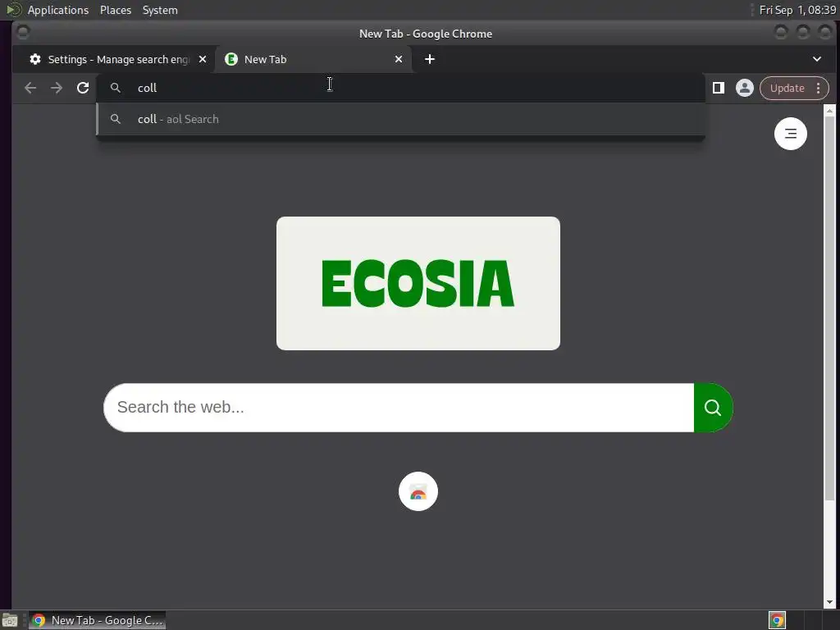Open the Applications menu
Screen dimensions: 840x630
[58, 10]
